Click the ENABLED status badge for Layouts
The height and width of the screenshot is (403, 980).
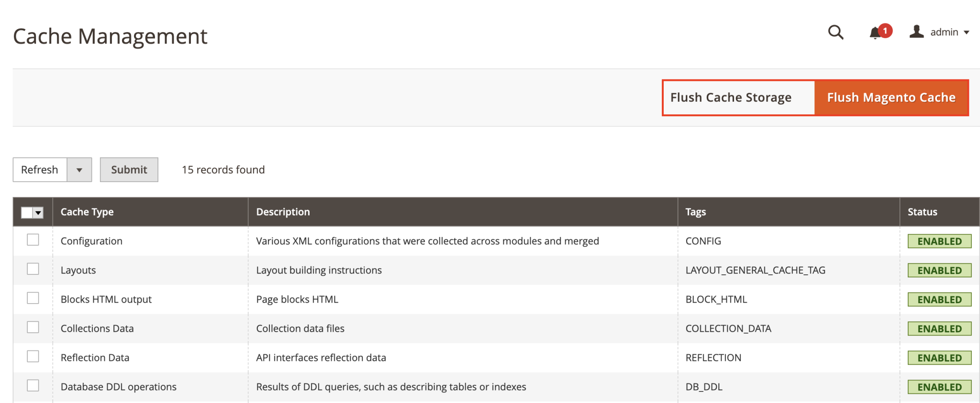[940, 271]
